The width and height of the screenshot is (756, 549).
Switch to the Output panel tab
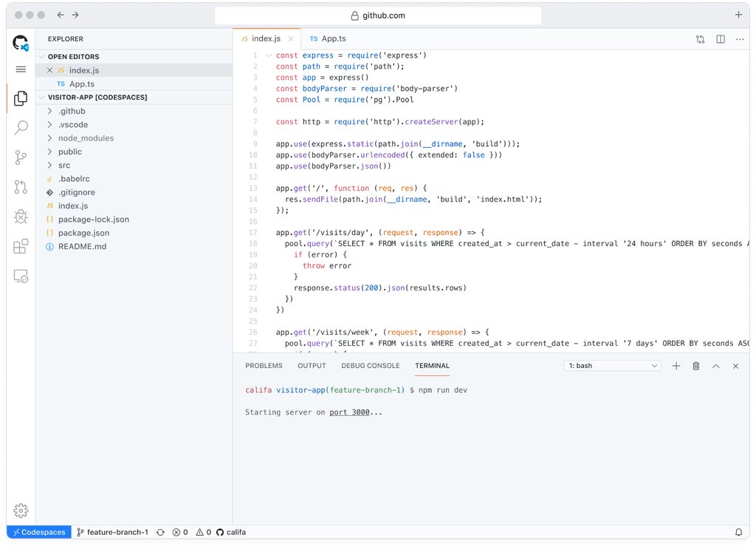pos(312,366)
